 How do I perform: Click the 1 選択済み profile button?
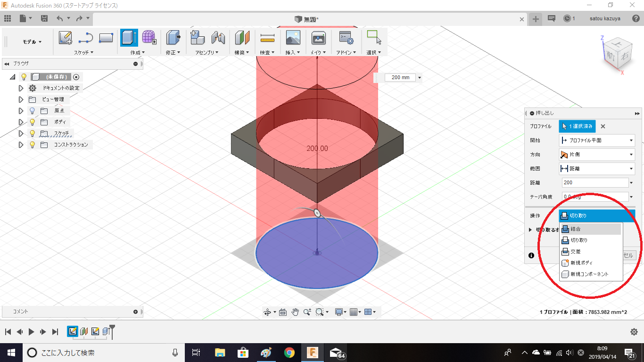click(577, 126)
